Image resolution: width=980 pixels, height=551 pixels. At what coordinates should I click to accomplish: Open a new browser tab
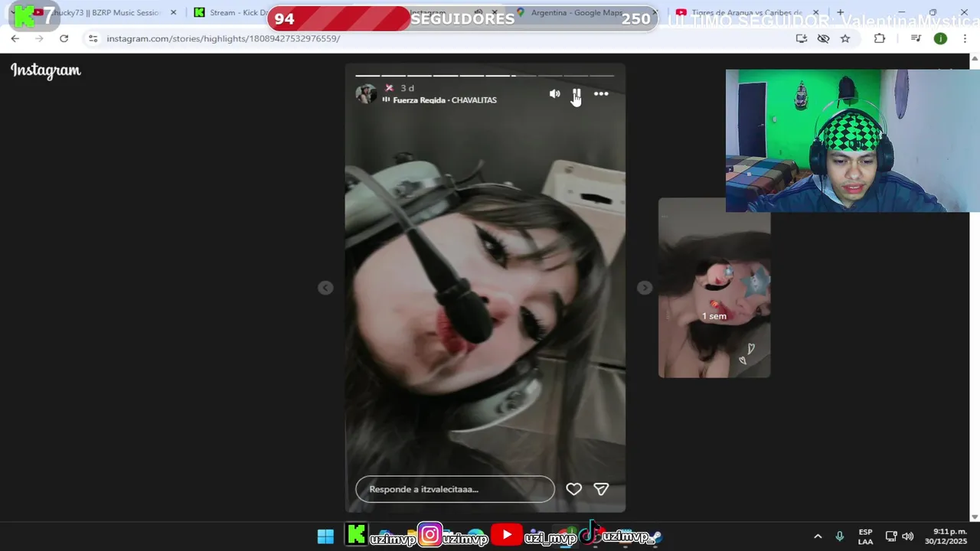(x=840, y=13)
